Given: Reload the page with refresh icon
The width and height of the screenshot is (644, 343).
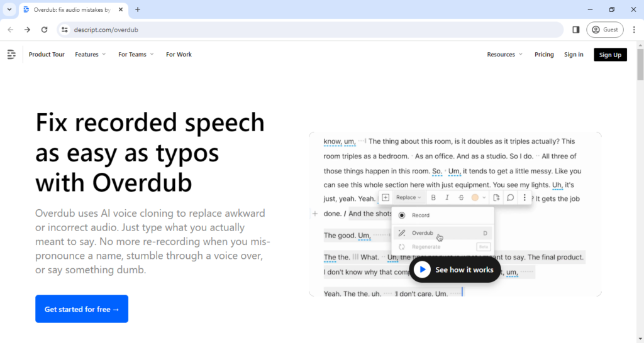Looking at the screenshot, I should click(44, 30).
